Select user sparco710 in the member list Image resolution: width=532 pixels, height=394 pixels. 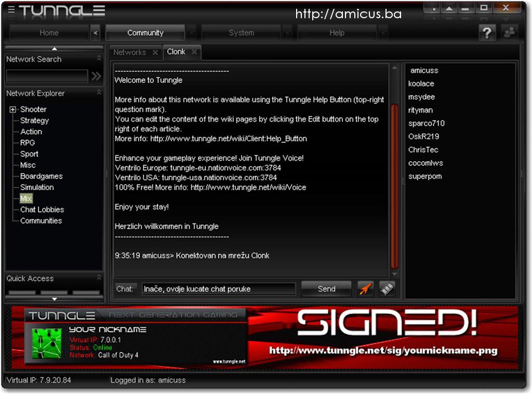click(x=427, y=124)
